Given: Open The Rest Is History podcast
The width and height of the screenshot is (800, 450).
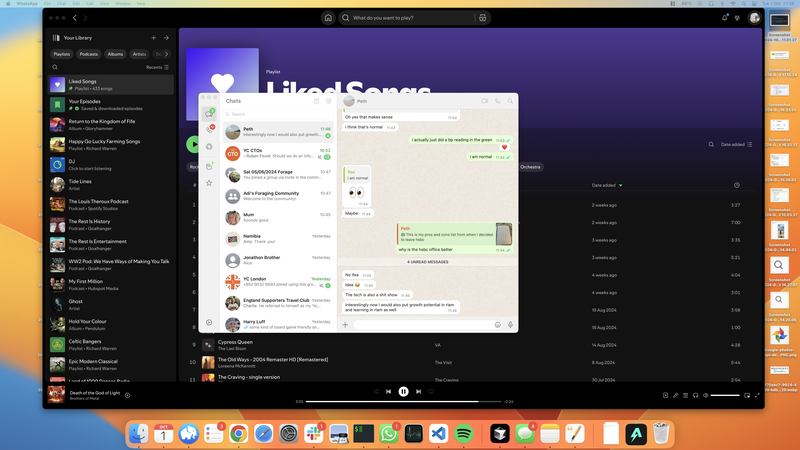Looking at the screenshot, I should [x=111, y=225].
